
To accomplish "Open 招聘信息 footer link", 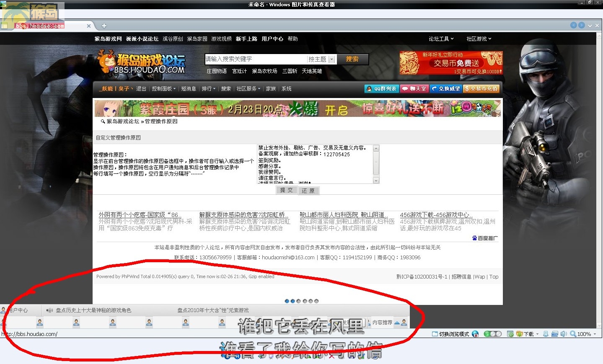I will coord(461,277).
